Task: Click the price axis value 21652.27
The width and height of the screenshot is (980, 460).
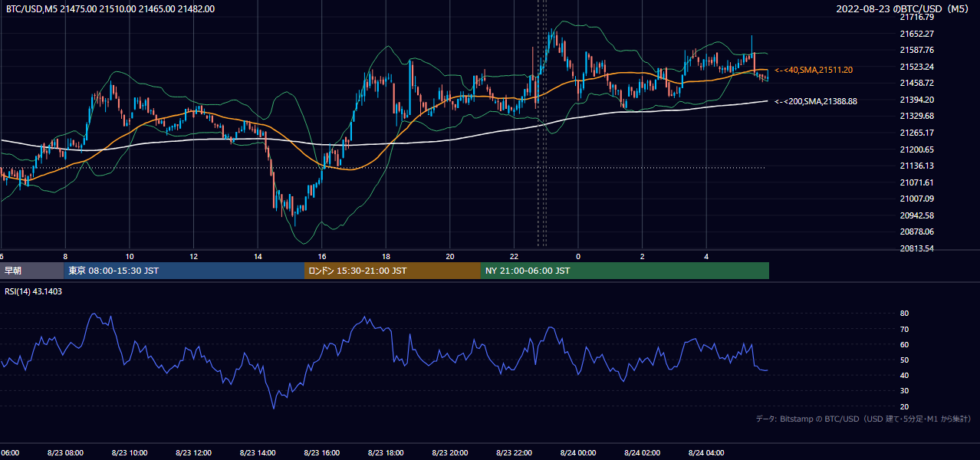Action: 917,34
